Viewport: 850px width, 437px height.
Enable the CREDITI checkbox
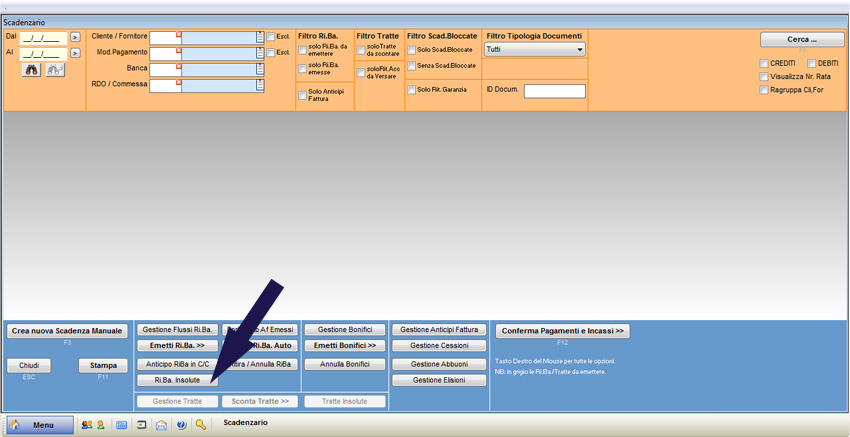(764, 63)
